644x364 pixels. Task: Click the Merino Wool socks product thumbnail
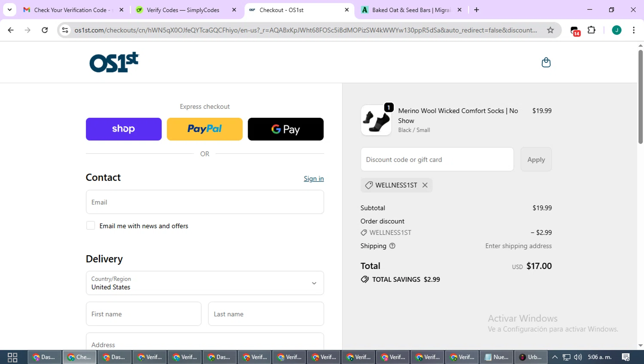pyautogui.click(x=376, y=120)
